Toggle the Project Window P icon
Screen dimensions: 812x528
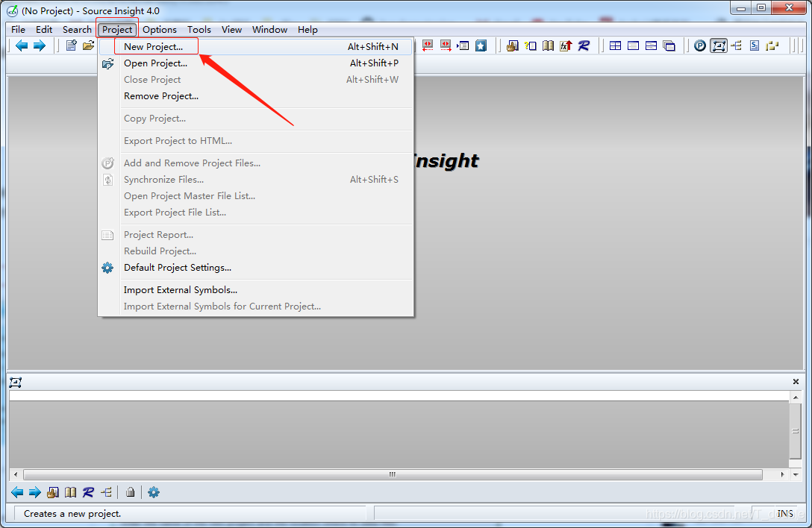(x=700, y=45)
